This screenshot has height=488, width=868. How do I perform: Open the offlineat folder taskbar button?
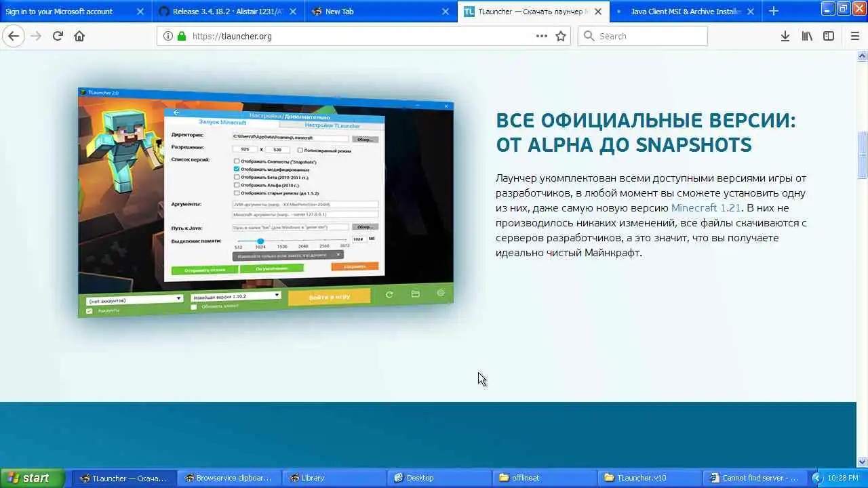[x=544, y=478]
